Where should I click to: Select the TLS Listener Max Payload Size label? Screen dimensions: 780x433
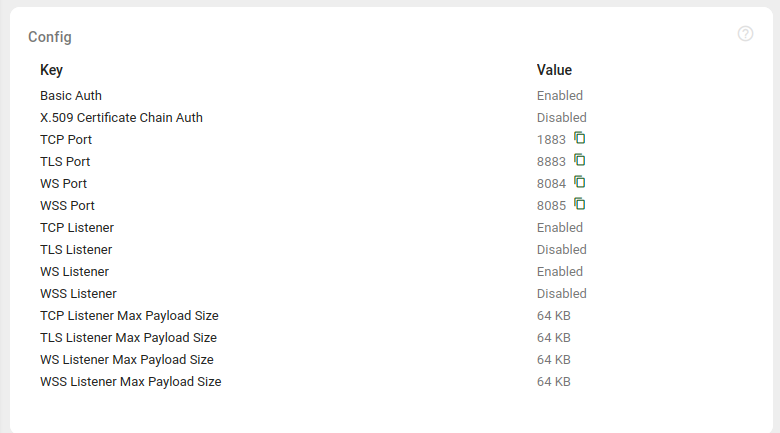(x=128, y=338)
